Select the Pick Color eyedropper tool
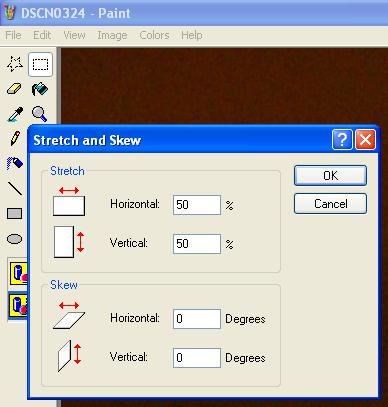 (15, 114)
